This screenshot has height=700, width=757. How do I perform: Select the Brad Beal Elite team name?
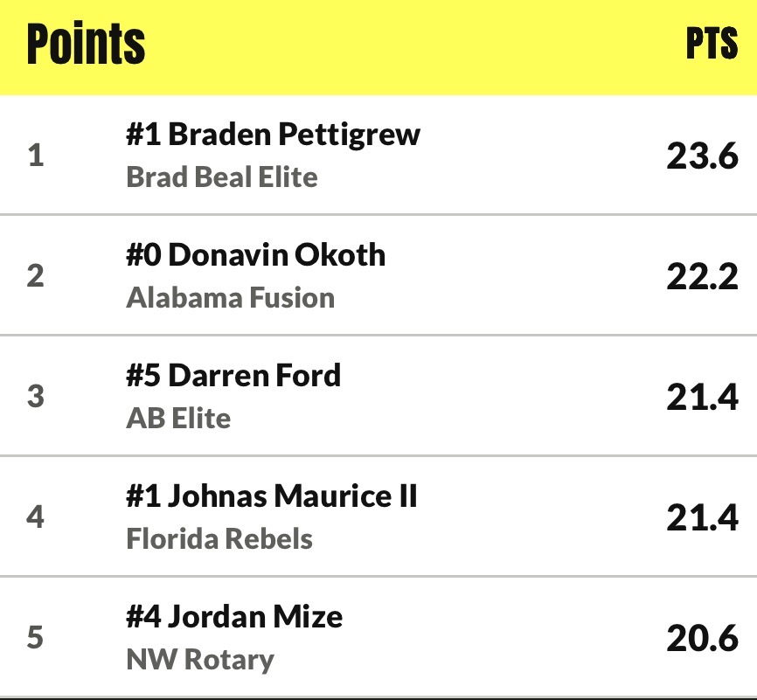[x=222, y=177]
